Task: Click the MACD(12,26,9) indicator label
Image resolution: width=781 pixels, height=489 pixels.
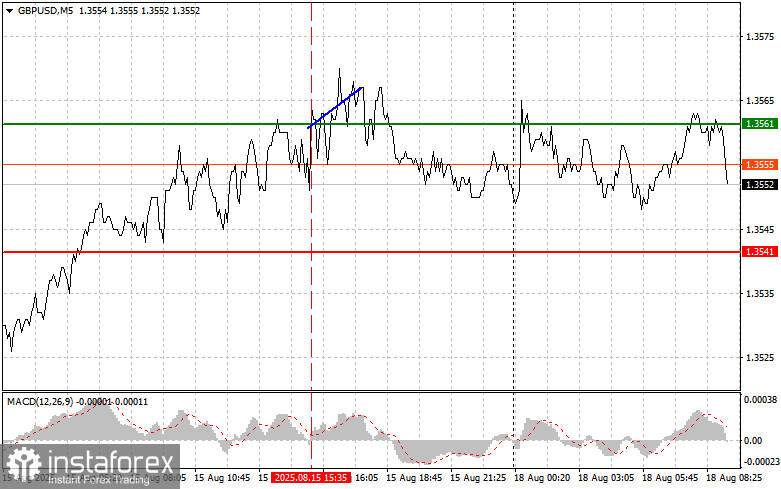Action: click(40, 402)
